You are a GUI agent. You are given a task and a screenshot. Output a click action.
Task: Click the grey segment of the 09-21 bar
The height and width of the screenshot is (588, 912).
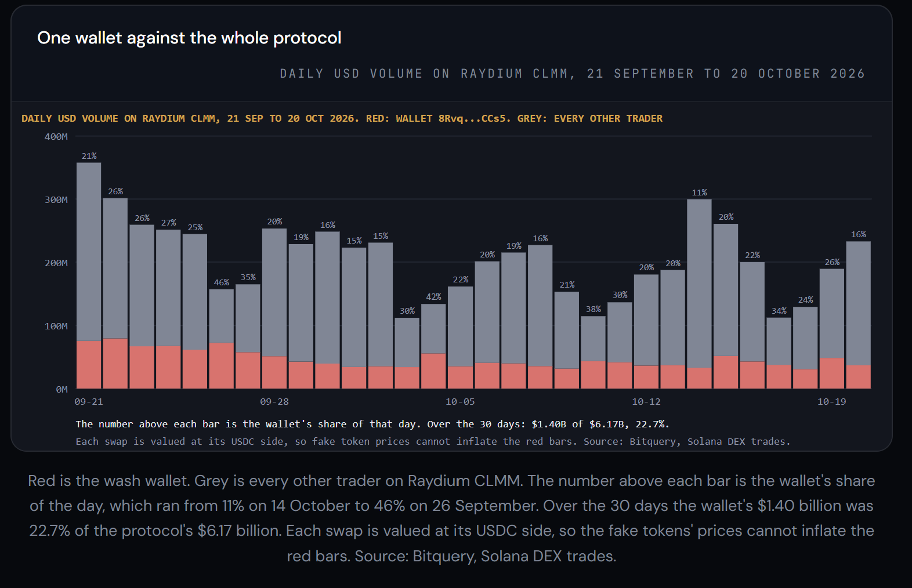click(89, 252)
